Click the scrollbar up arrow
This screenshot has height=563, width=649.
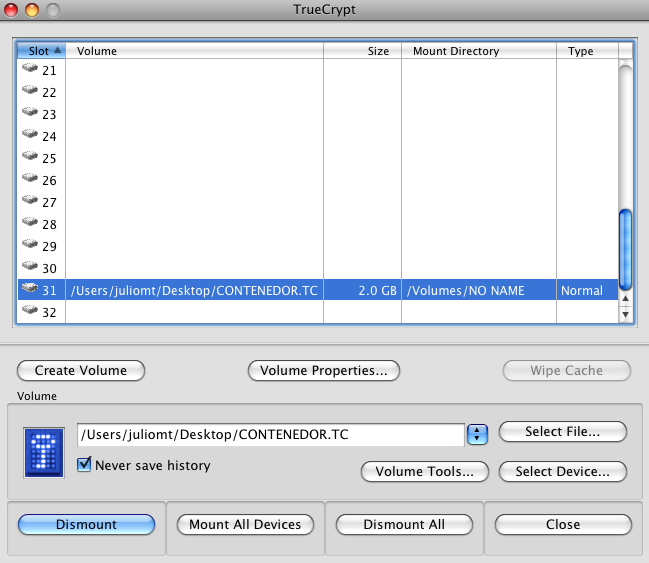(625, 298)
